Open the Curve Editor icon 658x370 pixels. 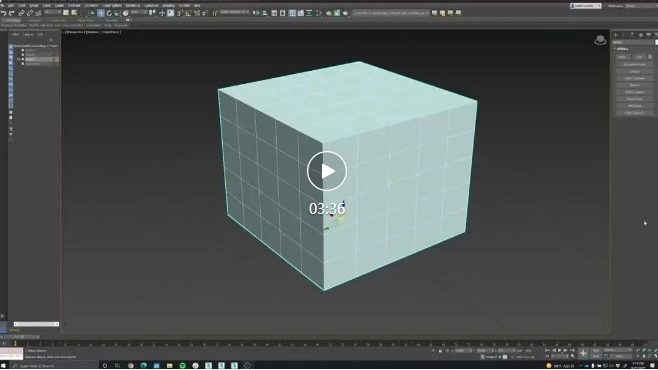[x=300, y=13]
